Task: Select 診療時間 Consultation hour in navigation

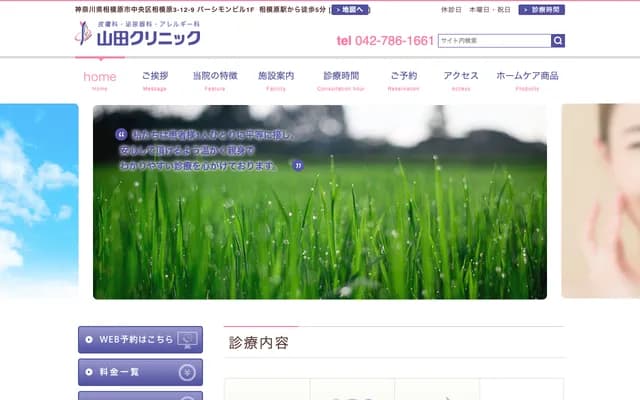Action: (x=342, y=80)
